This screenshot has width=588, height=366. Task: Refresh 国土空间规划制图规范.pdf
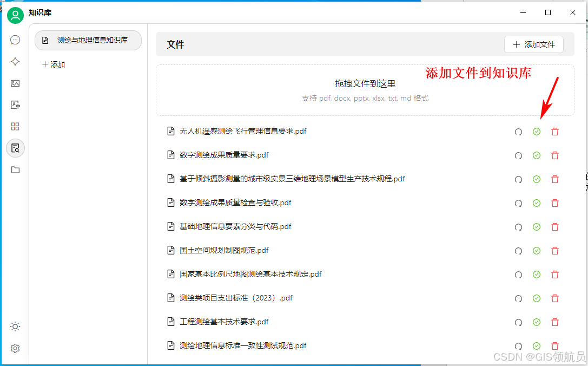coord(518,251)
